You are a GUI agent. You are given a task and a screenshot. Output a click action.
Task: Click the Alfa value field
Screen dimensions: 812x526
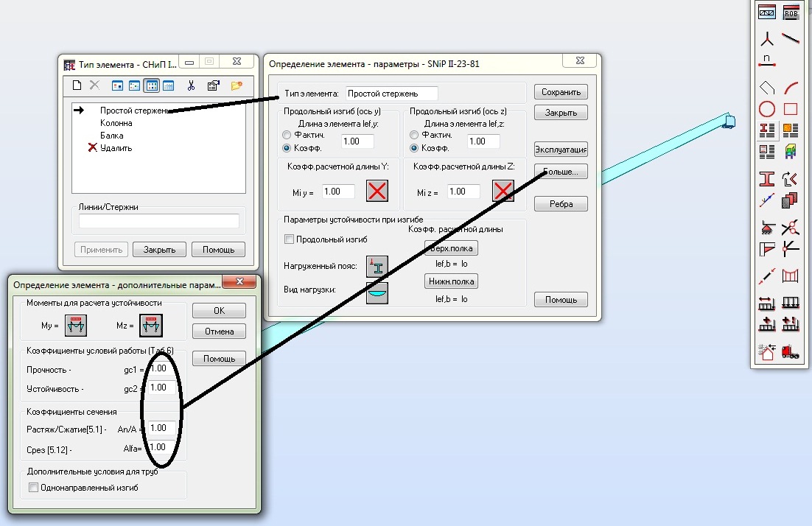[x=161, y=447]
